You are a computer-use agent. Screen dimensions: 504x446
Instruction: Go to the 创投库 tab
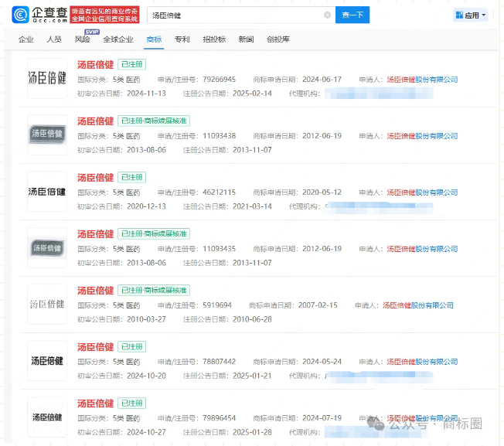click(x=278, y=39)
